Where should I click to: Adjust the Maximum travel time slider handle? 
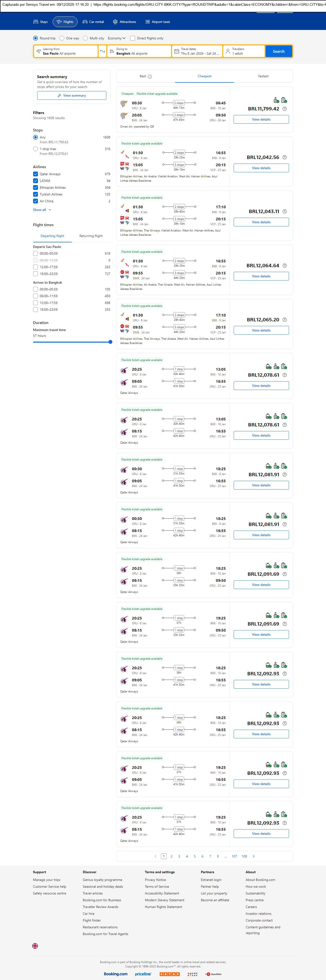[x=110, y=342]
